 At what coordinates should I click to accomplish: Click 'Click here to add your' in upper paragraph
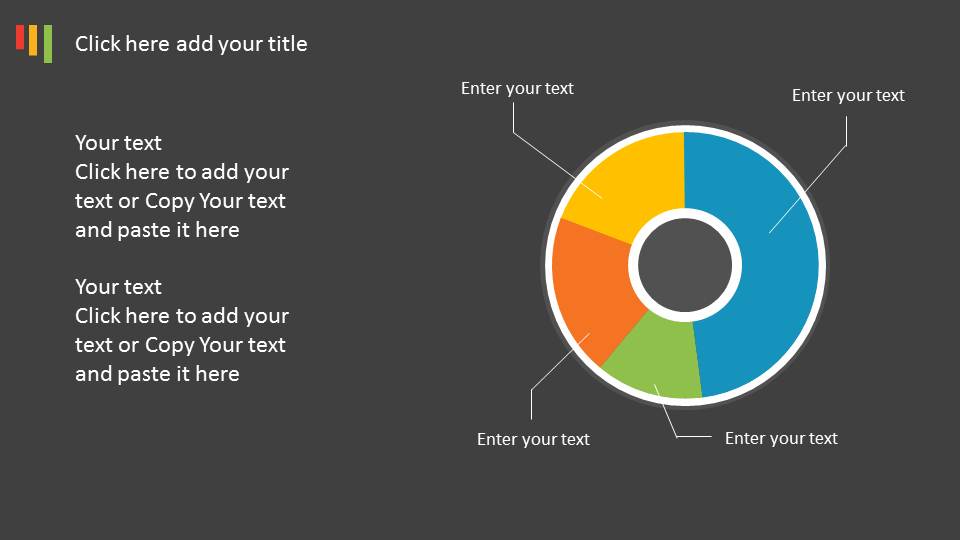[182, 172]
